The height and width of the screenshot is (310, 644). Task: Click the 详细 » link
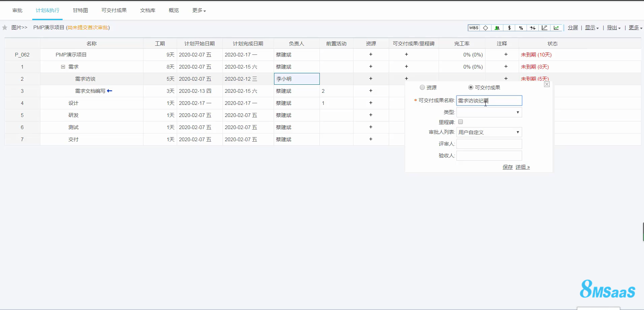point(522,167)
